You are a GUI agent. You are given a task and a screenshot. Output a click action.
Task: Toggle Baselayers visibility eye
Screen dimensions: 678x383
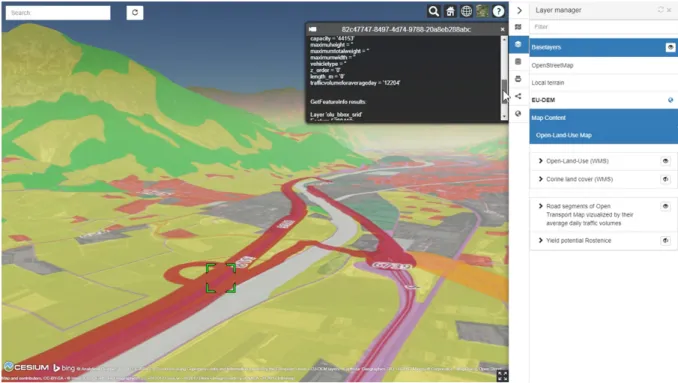coord(670,47)
